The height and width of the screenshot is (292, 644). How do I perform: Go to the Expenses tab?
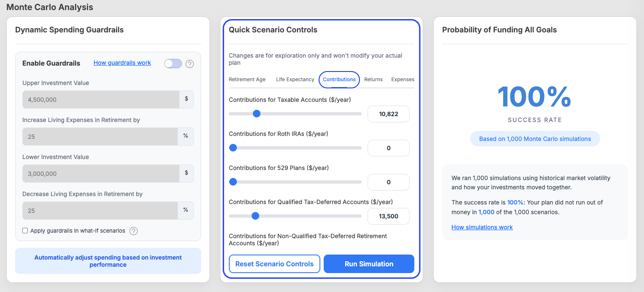coord(402,80)
